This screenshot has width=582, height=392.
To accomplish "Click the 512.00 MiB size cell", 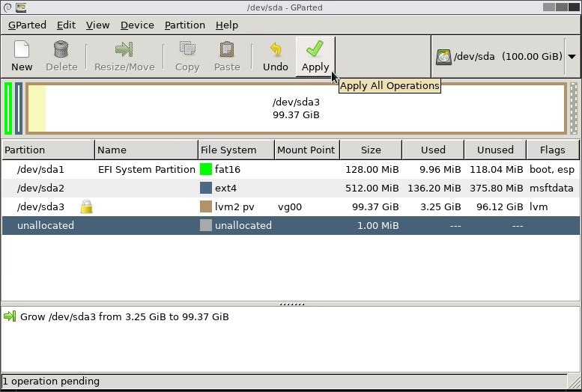I will 372,188.
